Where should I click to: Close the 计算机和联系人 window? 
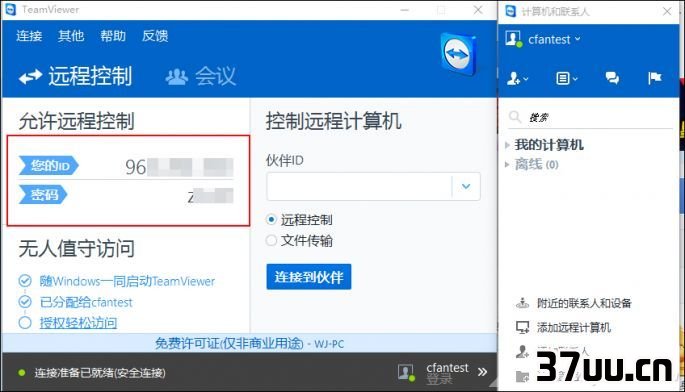point(667,11)
